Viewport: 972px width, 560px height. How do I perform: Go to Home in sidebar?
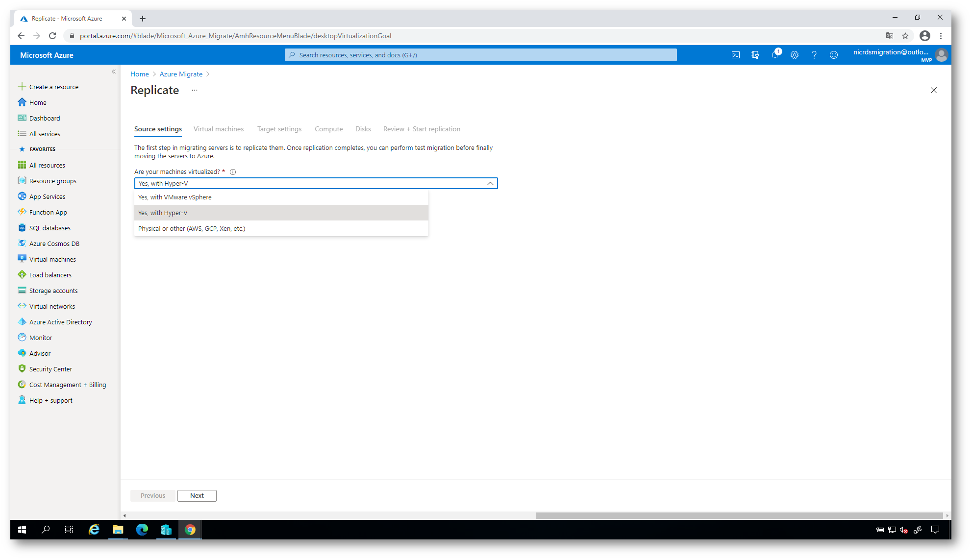tap(32, 102)
